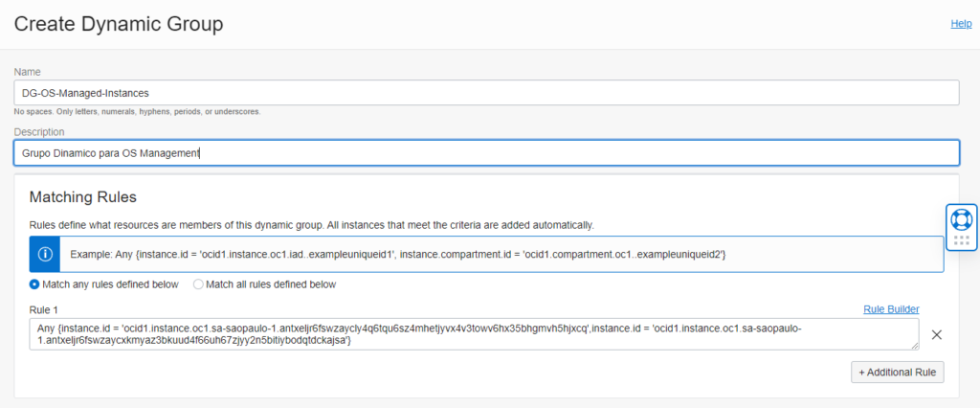Select Match any rules defined below
This screenshot has height=408, width=980.
coord(34,284)
